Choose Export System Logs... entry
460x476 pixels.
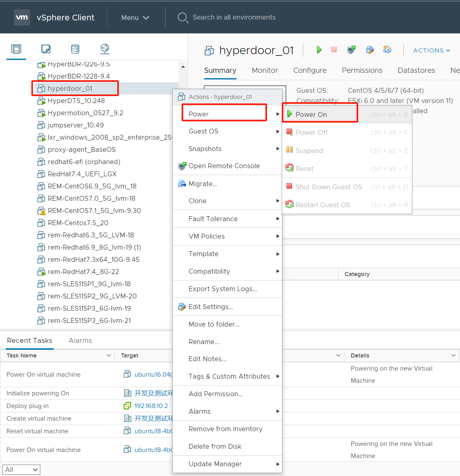click(227, 289)
